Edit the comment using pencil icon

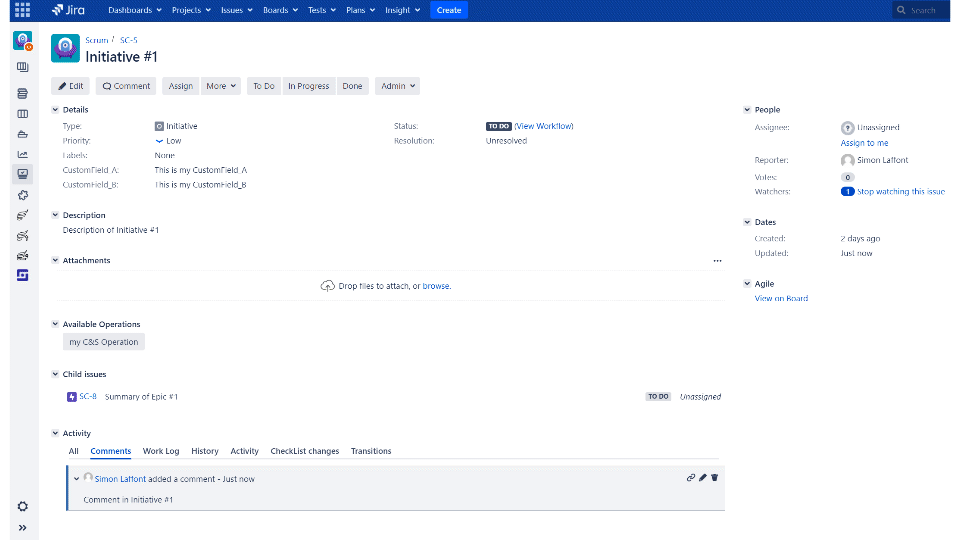click(703, 478)
